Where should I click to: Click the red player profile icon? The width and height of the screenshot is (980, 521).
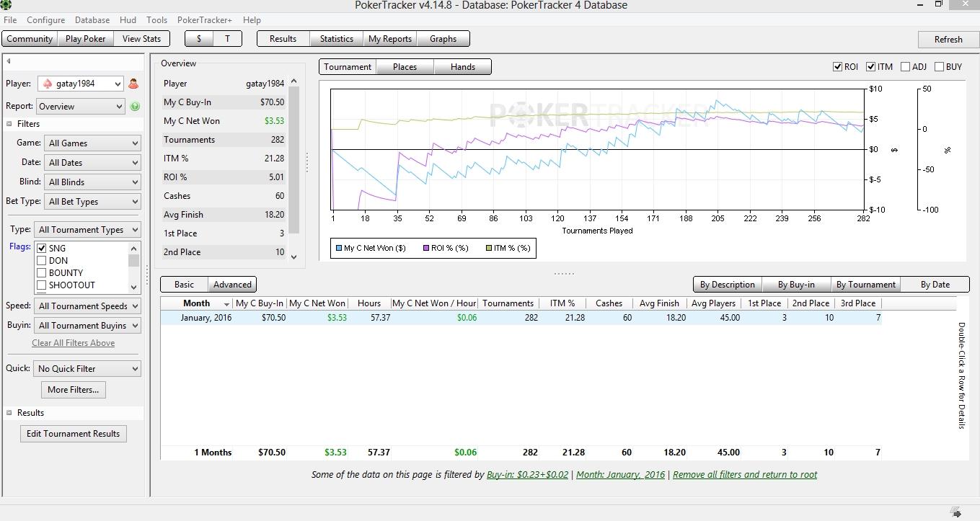133,84
